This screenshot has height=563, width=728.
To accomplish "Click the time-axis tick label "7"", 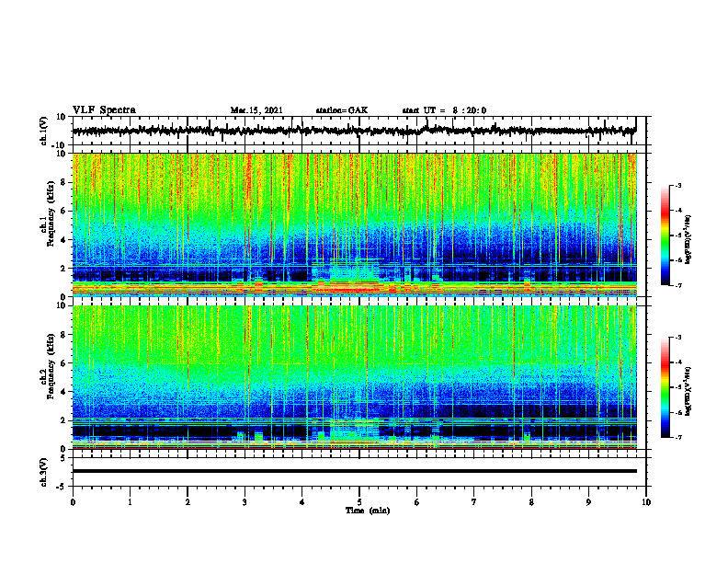I will [x=474, y=502].
